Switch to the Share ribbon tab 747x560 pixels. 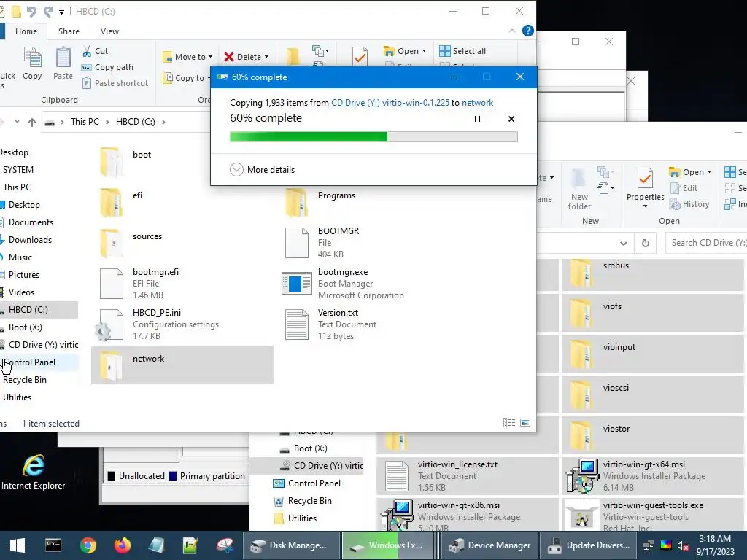pyautogui.click(x=69, y=31)
